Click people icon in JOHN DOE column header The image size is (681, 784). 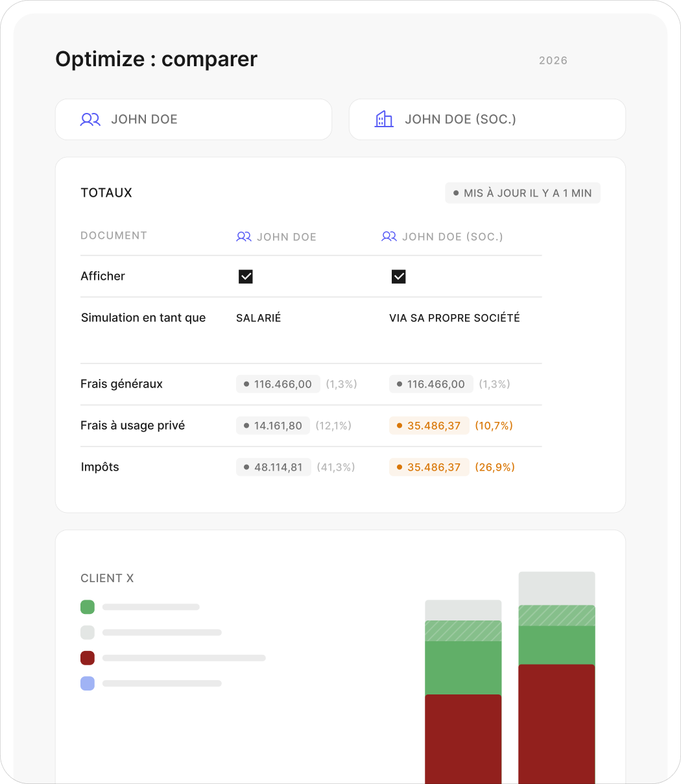pos(244,237)
